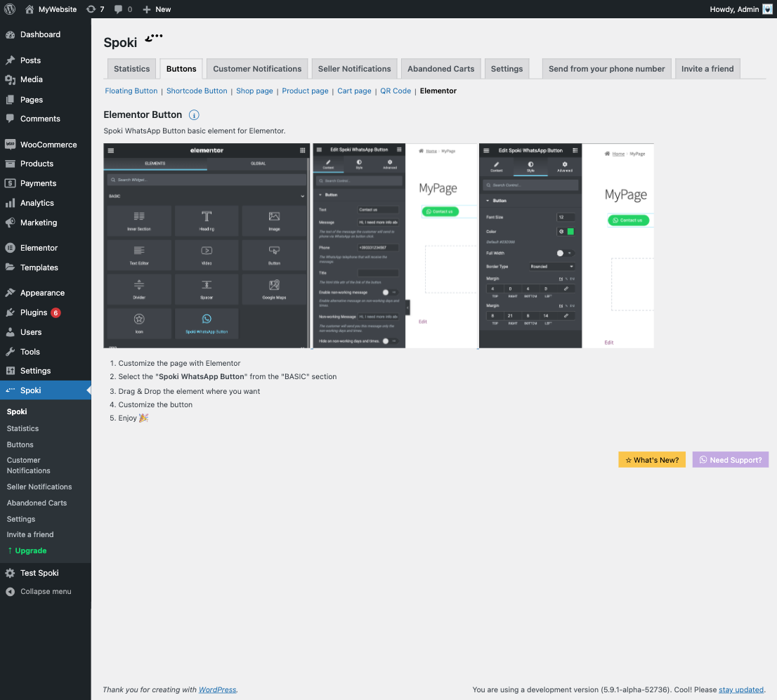Click the Admin avatar in top bar
Viewport: 777px width, 700px height.
pyautogui.click(x=767, y=9)
